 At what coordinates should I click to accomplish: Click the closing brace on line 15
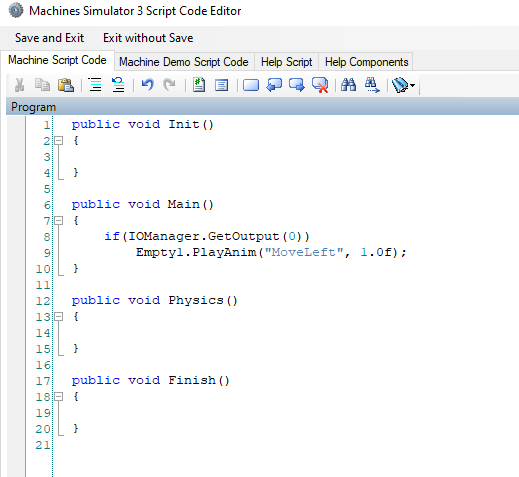tap(76, 348)
